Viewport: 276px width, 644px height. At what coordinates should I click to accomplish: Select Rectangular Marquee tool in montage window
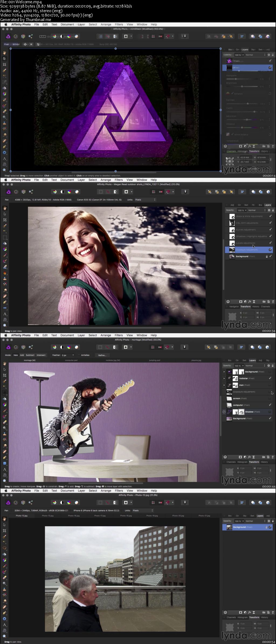pyautogui.click(x=5, y=393)
